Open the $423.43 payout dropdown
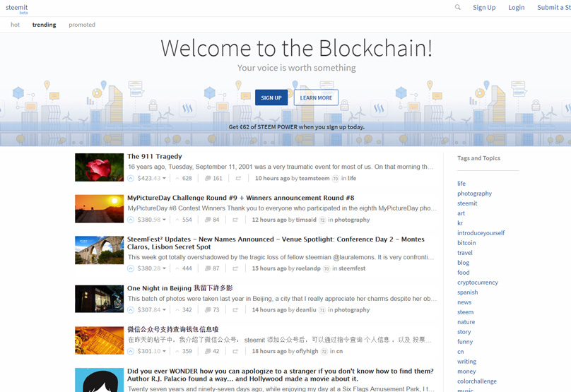This screenshot has width=571, height=392. pyautogui.click(x=151, y=179)
